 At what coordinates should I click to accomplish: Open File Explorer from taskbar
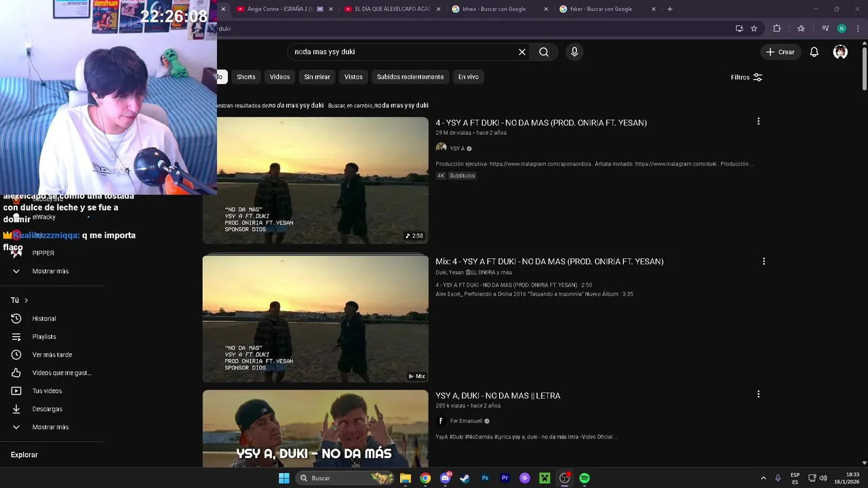point(406,478)
